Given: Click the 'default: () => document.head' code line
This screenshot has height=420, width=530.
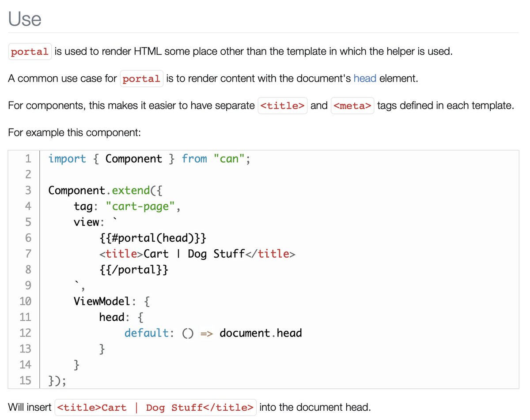Looking at the screenshot, I should coord(213,333).
